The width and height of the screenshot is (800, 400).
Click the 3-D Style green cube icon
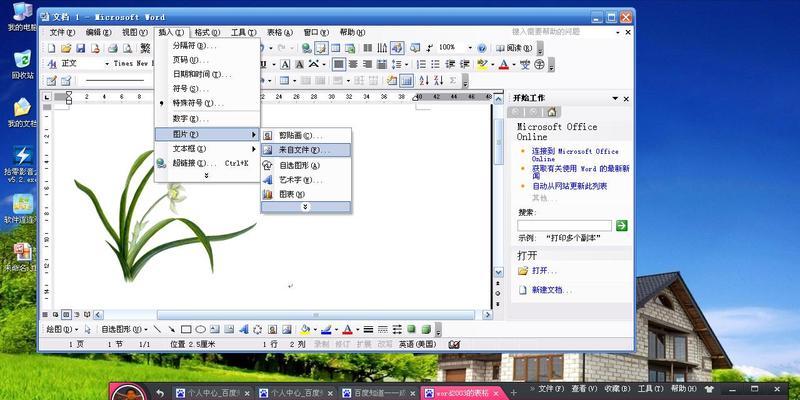pyautogui.click(x=426, y=329)
